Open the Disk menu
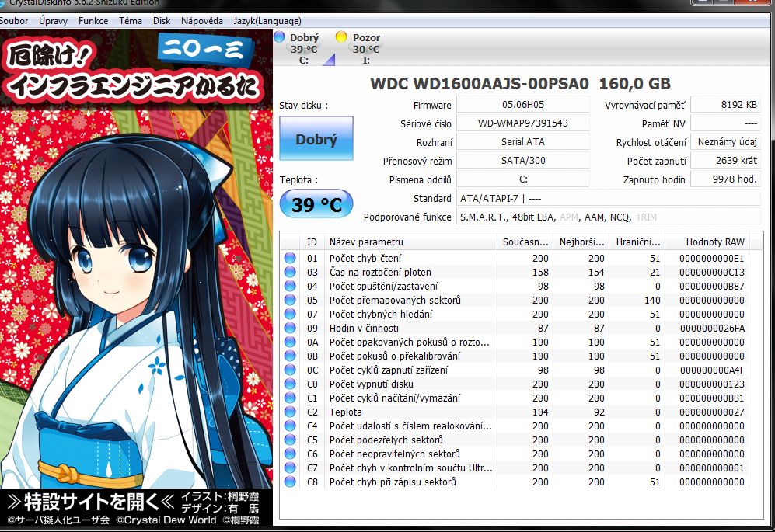The width and height of the screenshot is (775, 532). point(162,21)
